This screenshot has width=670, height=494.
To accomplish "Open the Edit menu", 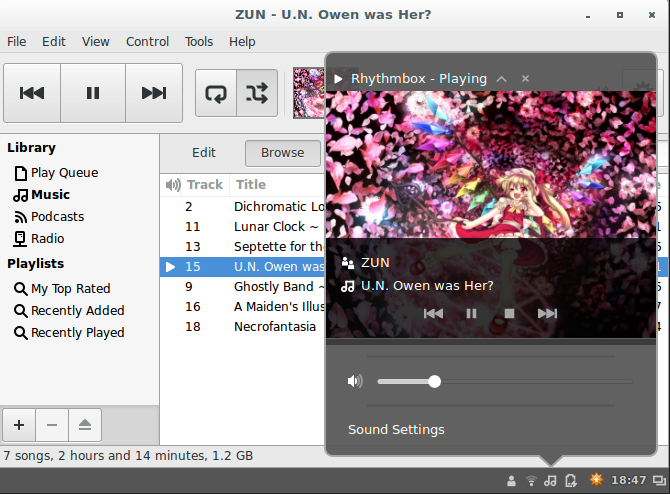I will click(54, 41).
